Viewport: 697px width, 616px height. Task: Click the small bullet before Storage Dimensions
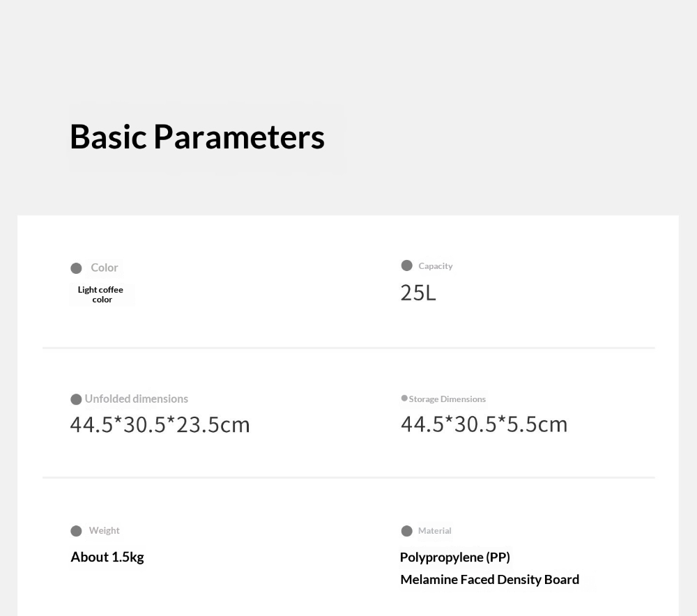(x=404, y=398)
